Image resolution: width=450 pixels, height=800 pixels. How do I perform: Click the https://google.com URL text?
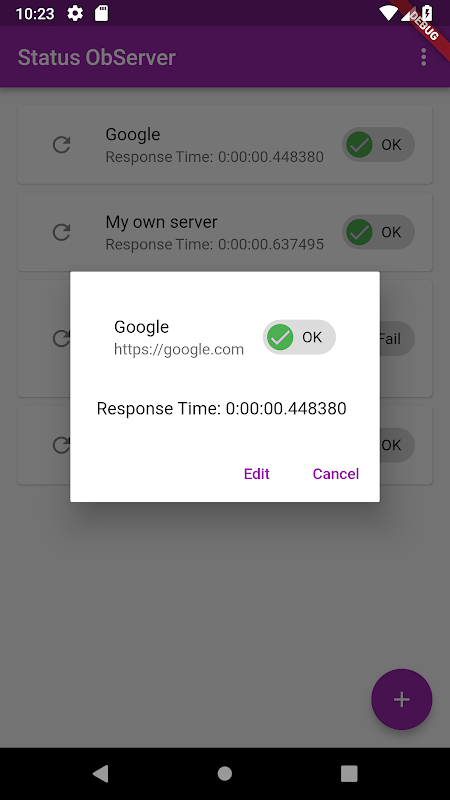(x=179, y=349)
